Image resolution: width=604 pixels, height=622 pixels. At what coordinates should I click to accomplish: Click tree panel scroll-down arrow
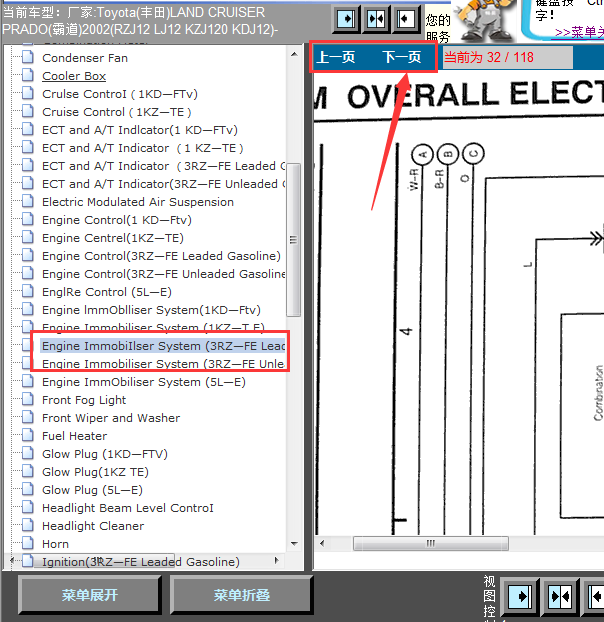pyautogui.click(x=294, y=544)
